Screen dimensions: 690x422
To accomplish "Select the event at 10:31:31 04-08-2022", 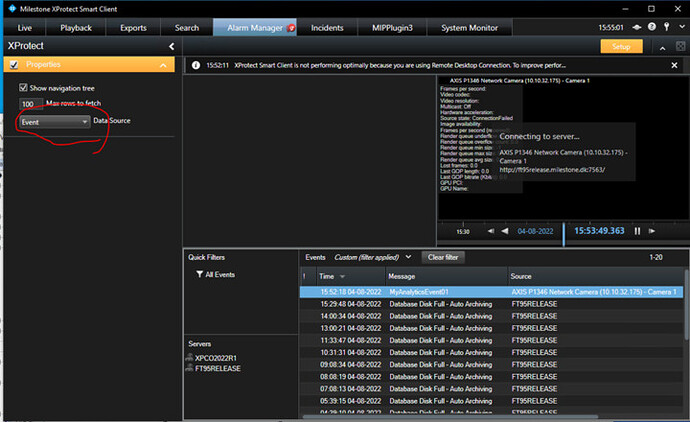I will pyautogui.click(x=491, y=352).
